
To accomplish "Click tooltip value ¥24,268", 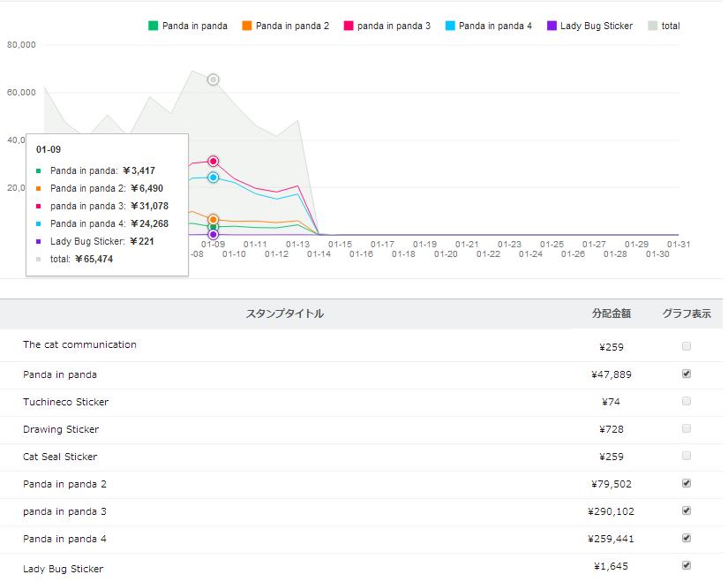I will tap(149, 224).
